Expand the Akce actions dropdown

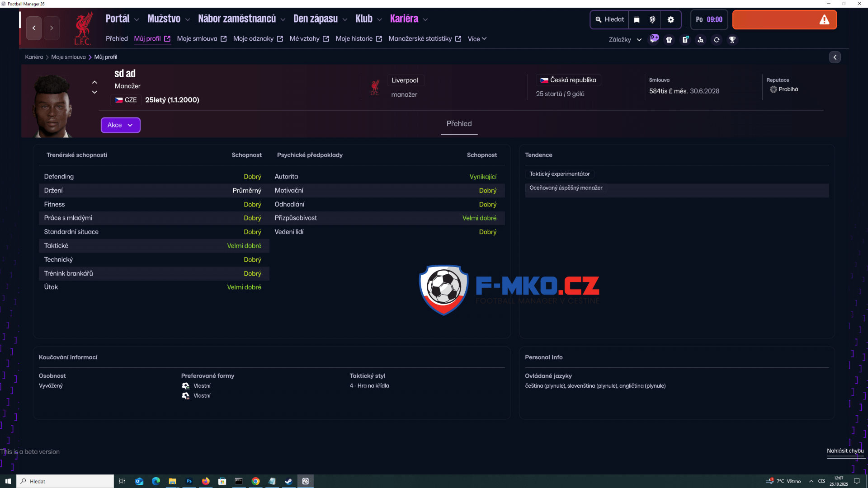[x=120, y=125]
